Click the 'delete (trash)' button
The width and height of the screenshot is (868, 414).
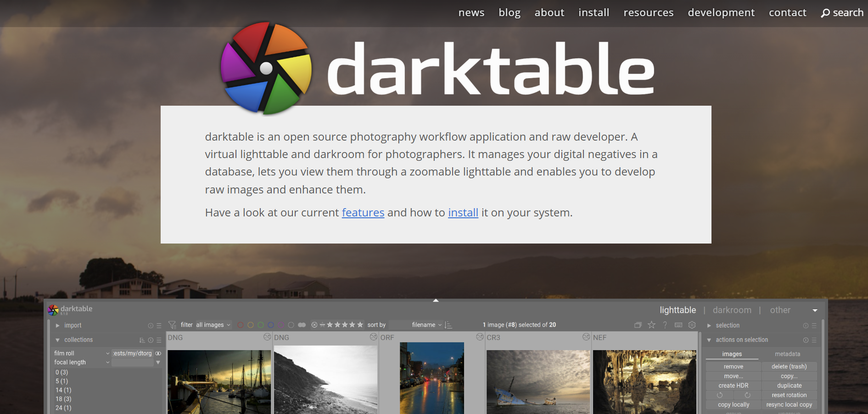pos(789,367)
